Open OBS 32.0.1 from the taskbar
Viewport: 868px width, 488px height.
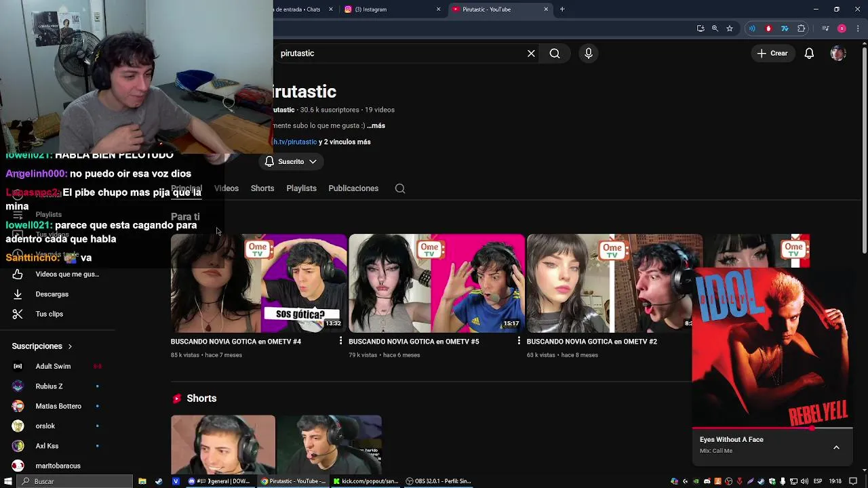439,481
